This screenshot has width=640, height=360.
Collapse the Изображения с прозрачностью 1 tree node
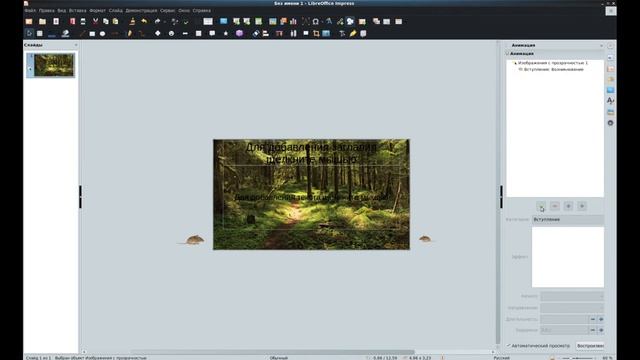(x=515, y=63)
